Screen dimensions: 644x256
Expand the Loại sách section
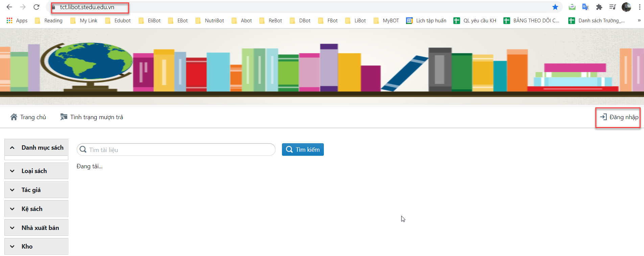[36, 171]
